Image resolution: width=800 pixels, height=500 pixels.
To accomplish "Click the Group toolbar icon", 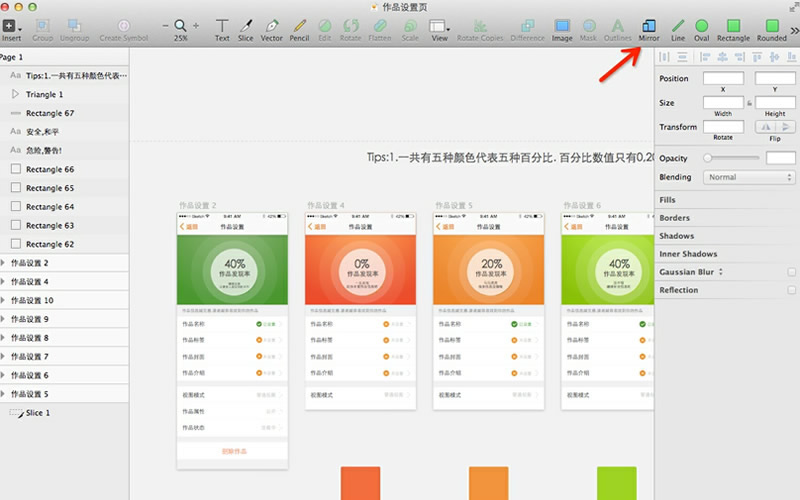I will click(42, 26).
